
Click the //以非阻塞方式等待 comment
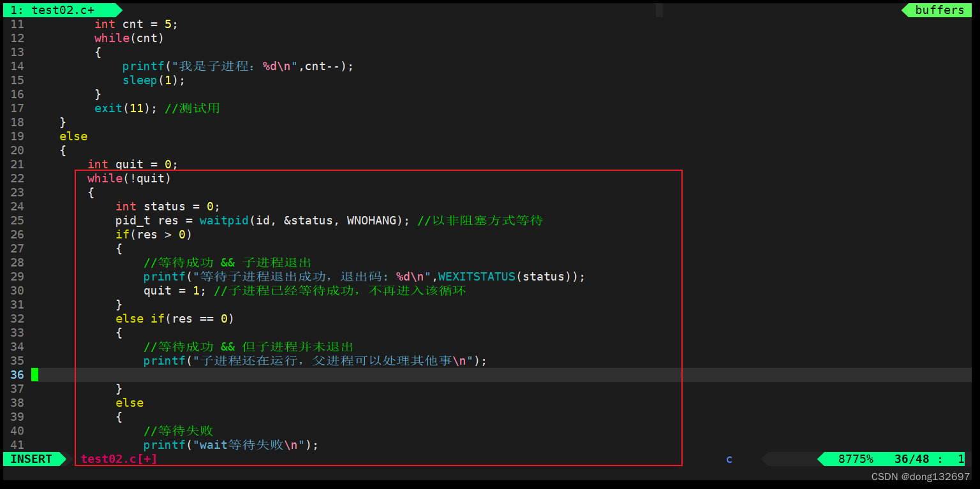480,221
